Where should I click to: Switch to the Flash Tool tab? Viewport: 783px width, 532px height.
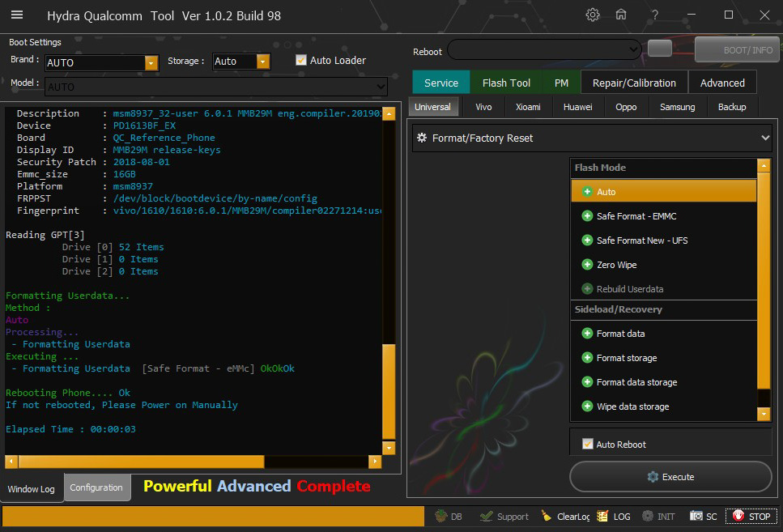(x=506, y=83)
